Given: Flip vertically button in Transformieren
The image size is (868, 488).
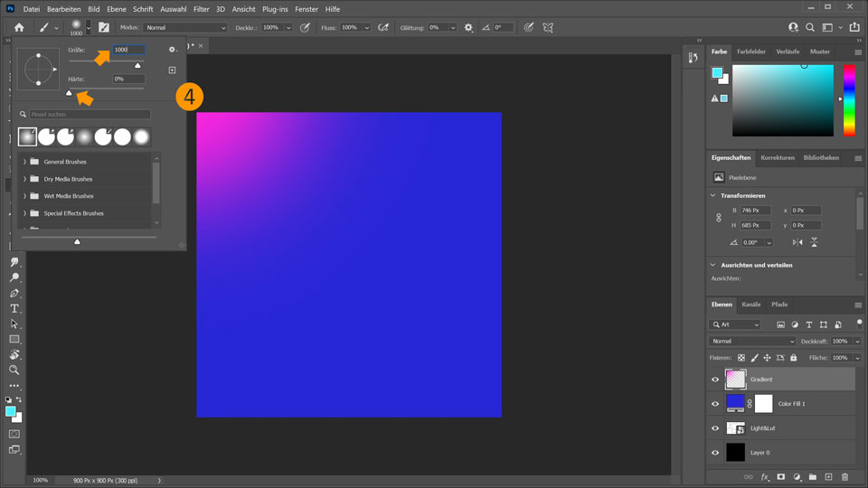Looking at the screenshot, I should 815,242.
